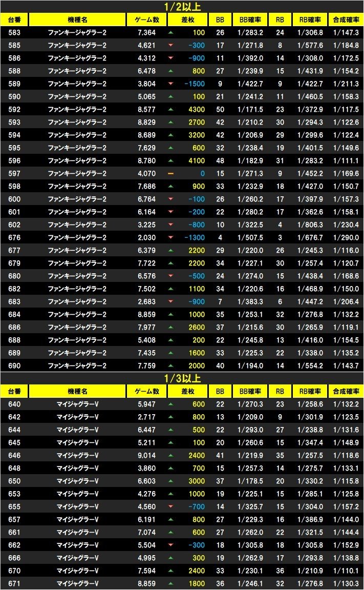Click the green up arrow in row 653
Image resolution: width=364 pixels, height=590 pixels.
171,494
